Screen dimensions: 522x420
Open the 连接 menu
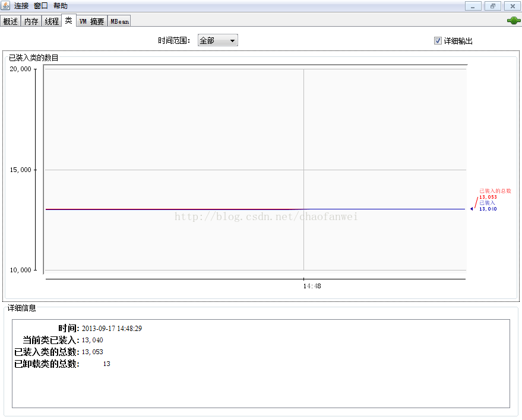click(x=21, y=6)
